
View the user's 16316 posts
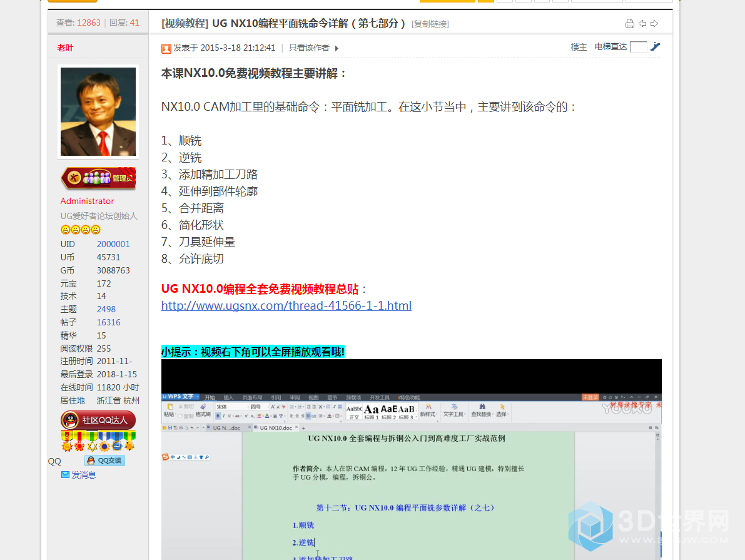(108, 322)
